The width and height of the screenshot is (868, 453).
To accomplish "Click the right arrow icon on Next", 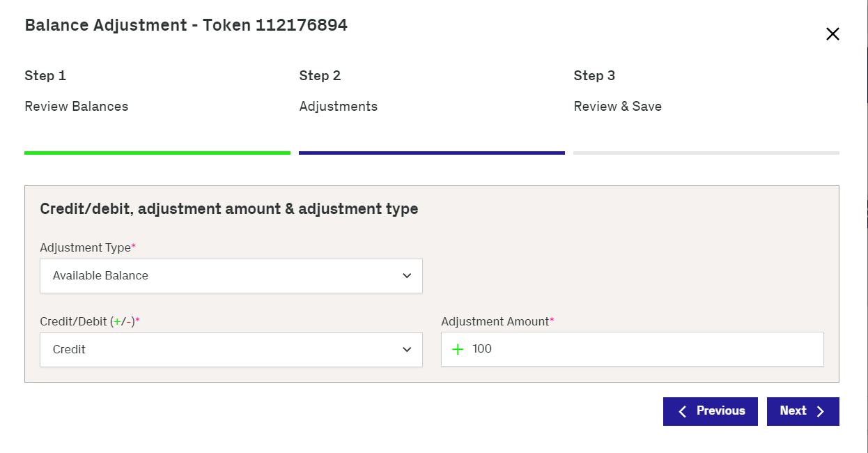I will [x=820, y=411].
